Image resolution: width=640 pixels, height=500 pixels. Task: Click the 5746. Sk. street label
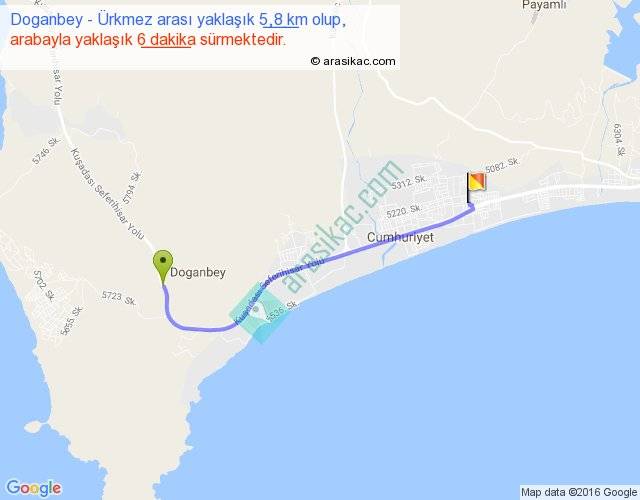coord(46,151)
